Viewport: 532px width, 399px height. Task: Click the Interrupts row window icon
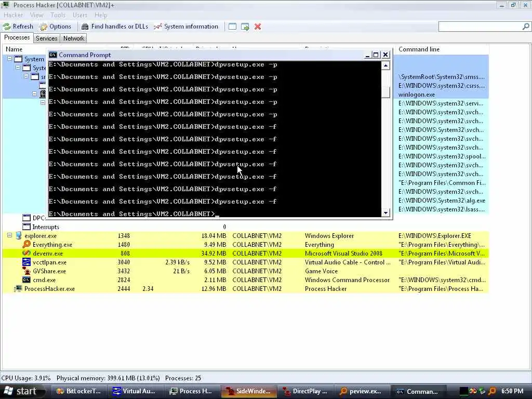26,227
